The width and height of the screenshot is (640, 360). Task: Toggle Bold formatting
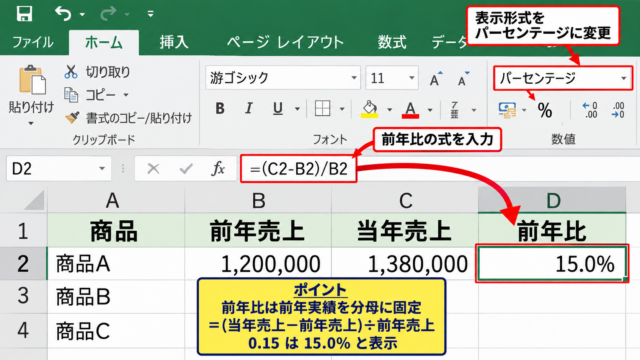220,109
